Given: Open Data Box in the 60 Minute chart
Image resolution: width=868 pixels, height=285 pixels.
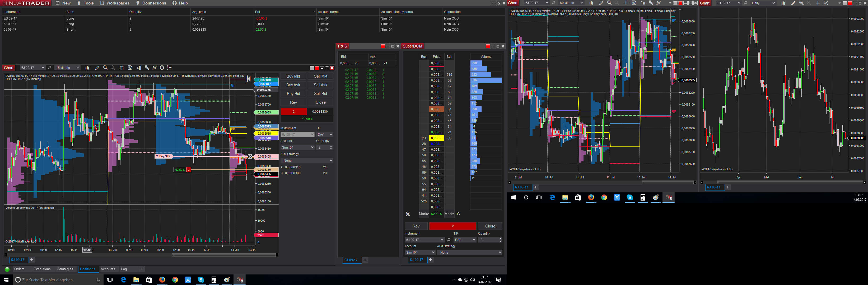Looking at the screenshot, I should coord(634,3).
